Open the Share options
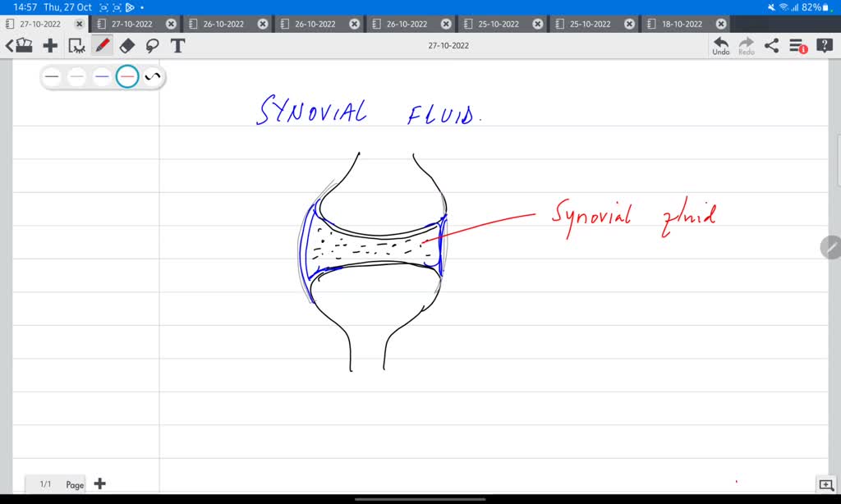The height and width of the screenshot is (504, 841). pos(770,45)
